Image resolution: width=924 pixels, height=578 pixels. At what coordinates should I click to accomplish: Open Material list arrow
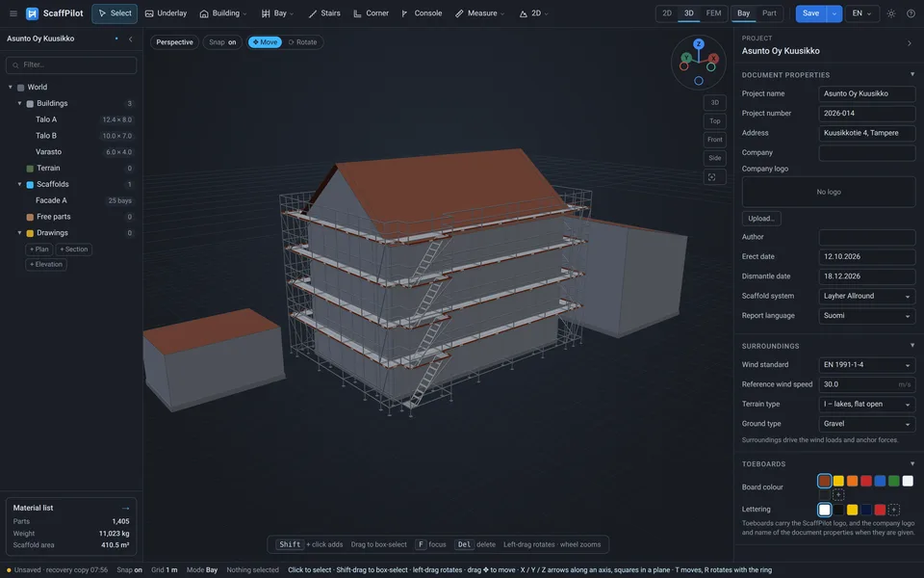[x=125, y=508]
